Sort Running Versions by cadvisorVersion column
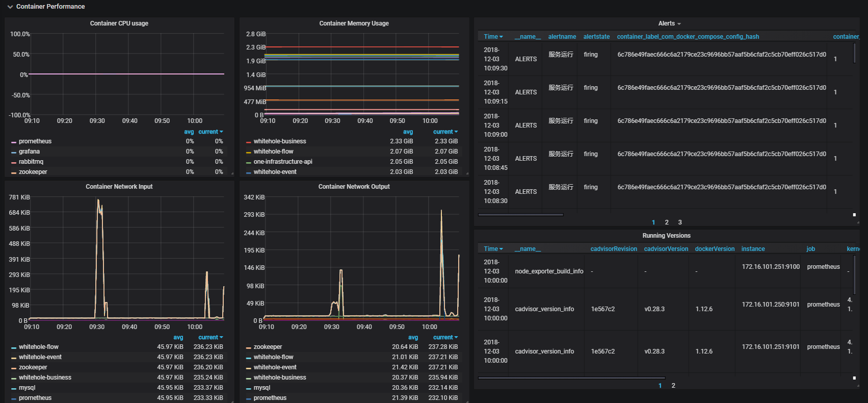868x403 pixels. (666, 249)
